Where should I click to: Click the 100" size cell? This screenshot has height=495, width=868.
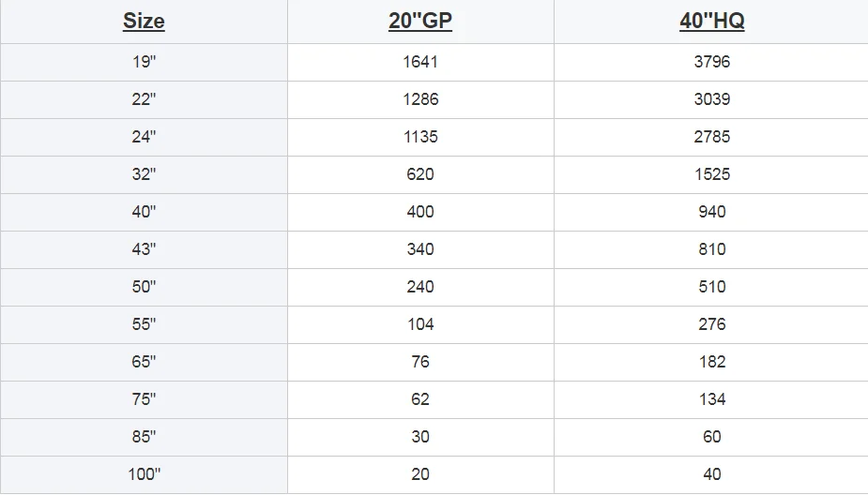point(144,474)
